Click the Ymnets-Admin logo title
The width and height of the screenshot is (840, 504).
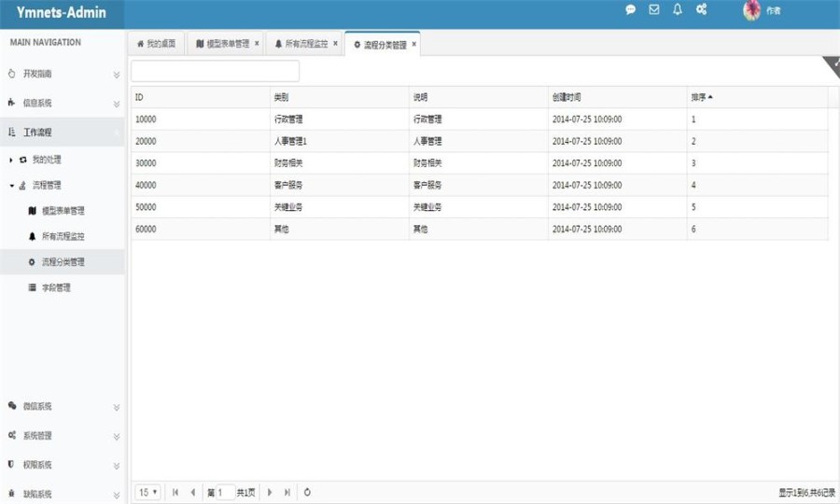(61, 12)
